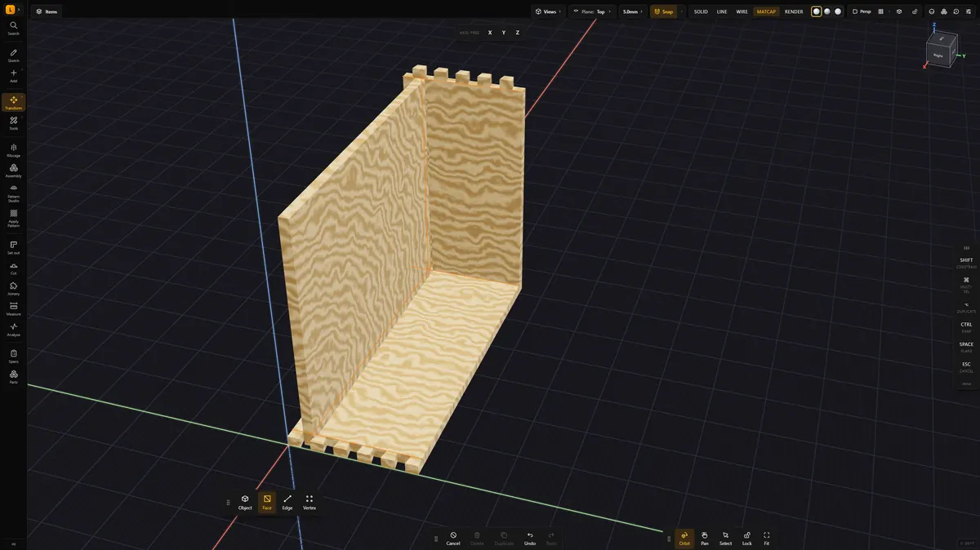The height and width of the screenshot is (550, 980).
Task: Click the cube icon after grid toggle
Action: (899, 11)
